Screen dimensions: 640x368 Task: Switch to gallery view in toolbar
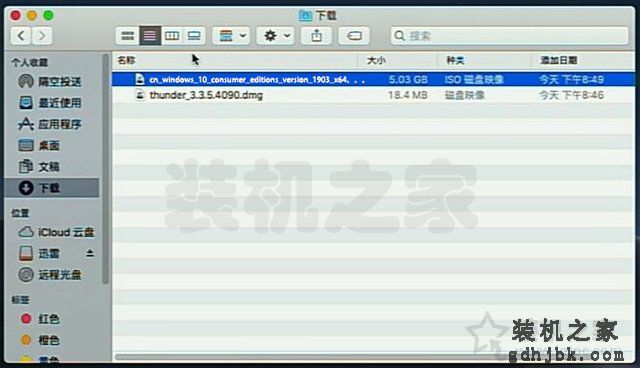pyautogui.click(x=194, y=36)
